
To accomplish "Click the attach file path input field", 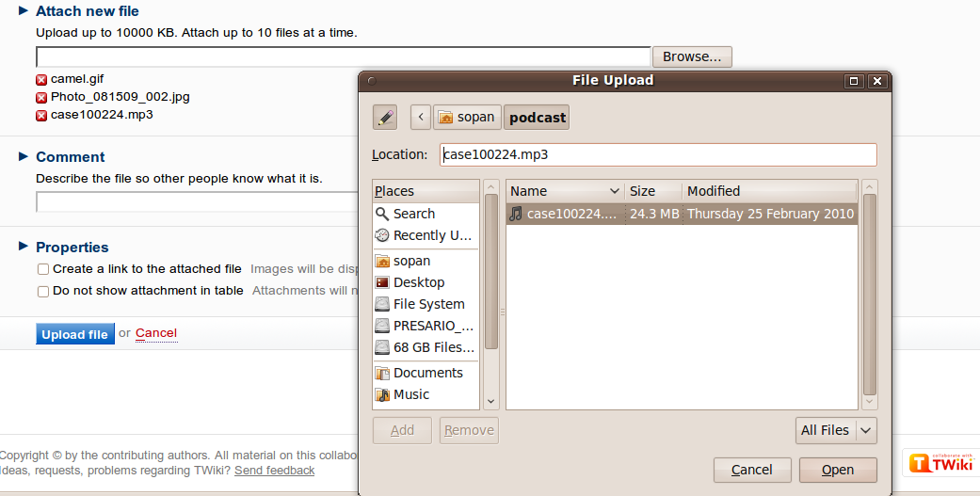I will pyautogui.click(x=343, y=56).
